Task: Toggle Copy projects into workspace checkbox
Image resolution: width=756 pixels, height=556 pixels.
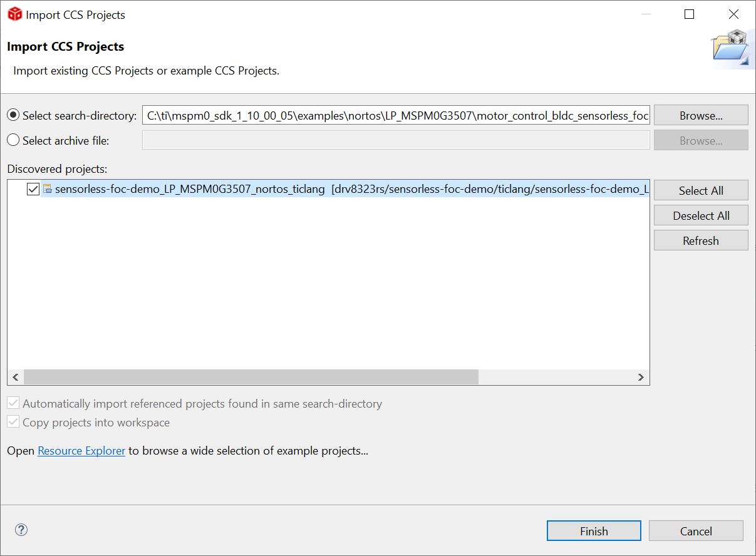Action: 13,423
